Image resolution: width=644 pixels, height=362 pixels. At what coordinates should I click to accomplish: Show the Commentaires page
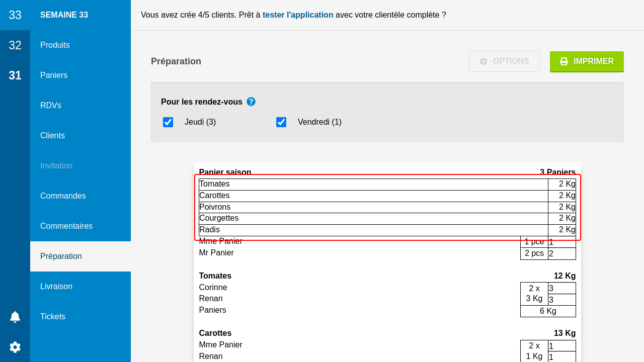click(66, 226)
